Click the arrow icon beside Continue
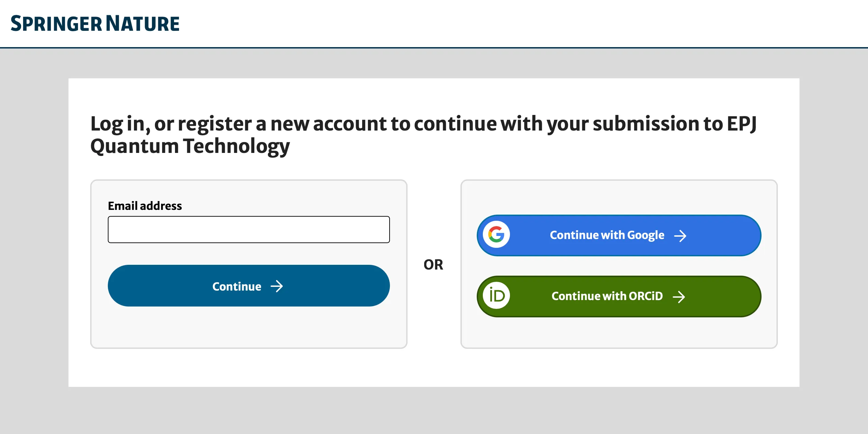The image size is (868, 434). click(x=277, y=286)
